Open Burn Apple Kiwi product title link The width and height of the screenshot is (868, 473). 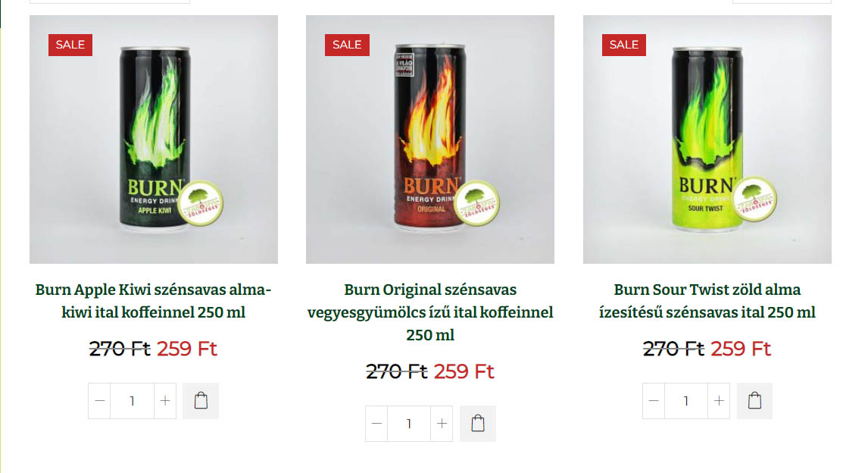[x=153, y=301]
